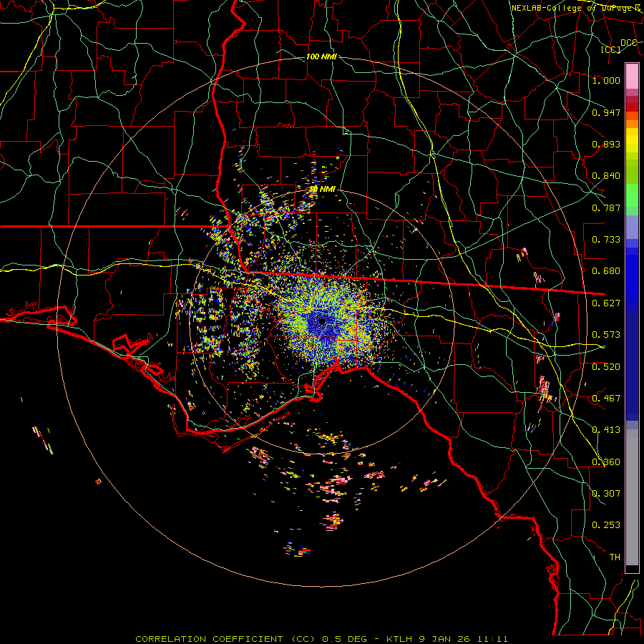Click the [CC] label above color bar
Viewport: 644px width, 644px height.
pos(611,49)
